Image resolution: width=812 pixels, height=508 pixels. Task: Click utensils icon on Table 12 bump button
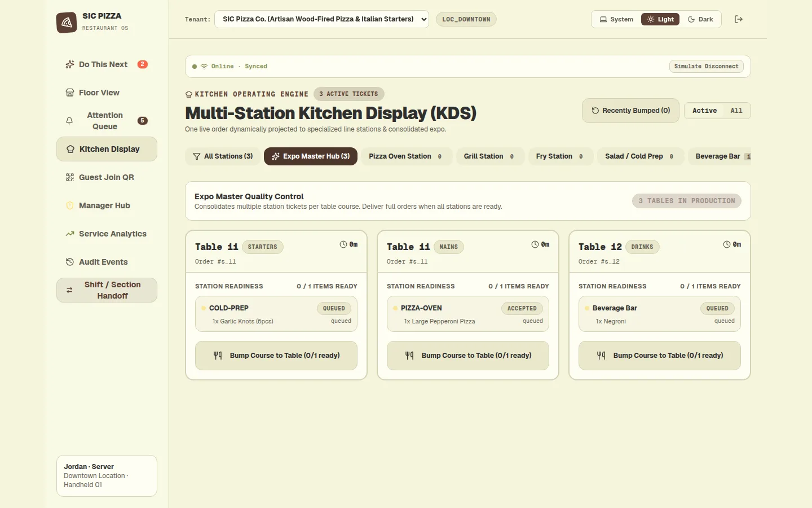pyautogui.click(x=601, y=356)
